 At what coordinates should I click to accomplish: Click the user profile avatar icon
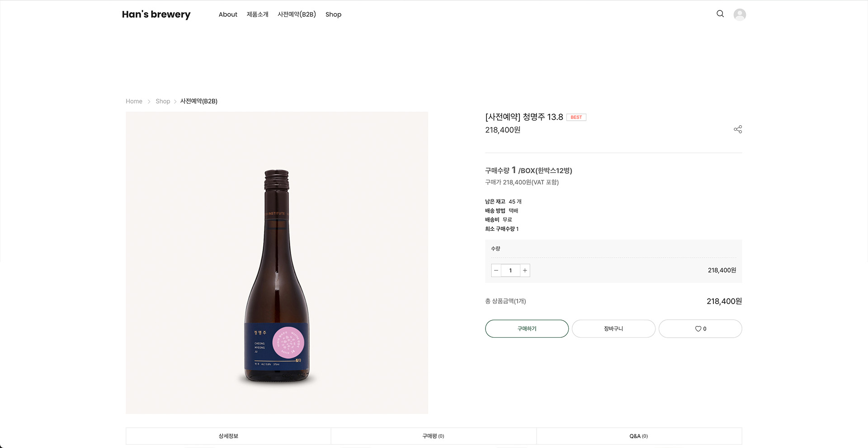(740, 14)
